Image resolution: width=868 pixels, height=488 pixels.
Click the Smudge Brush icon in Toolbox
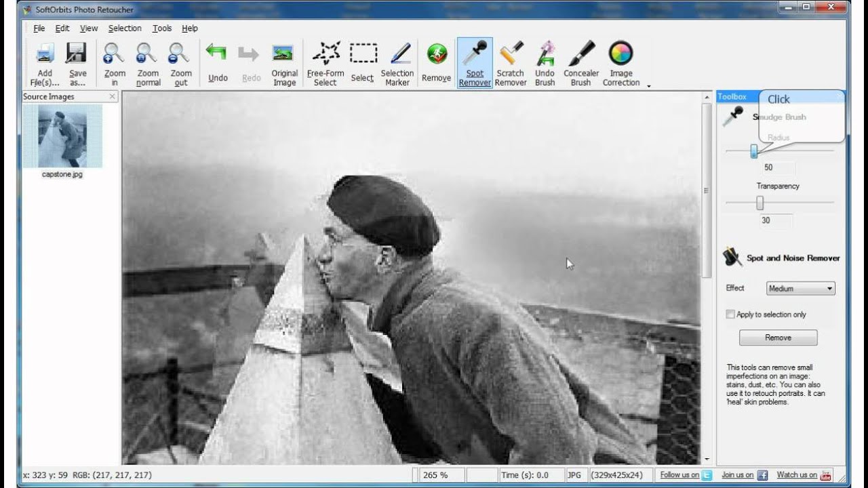(x=732, y=117)
